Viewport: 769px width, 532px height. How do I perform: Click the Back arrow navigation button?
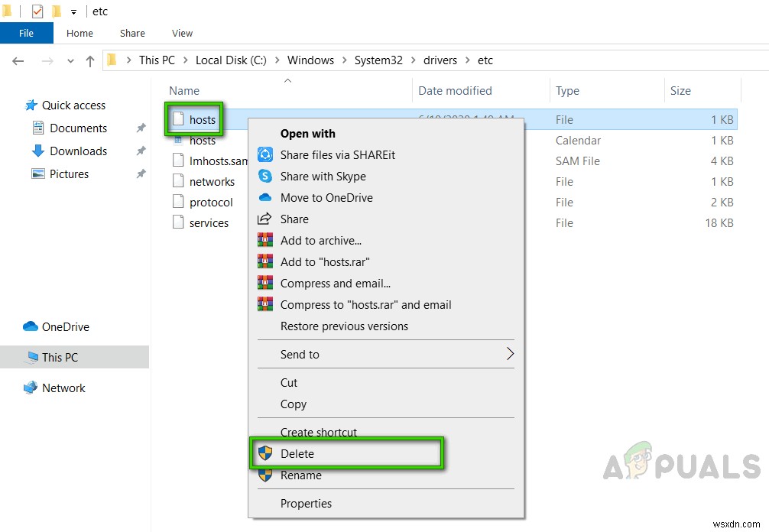coord(18,61)
